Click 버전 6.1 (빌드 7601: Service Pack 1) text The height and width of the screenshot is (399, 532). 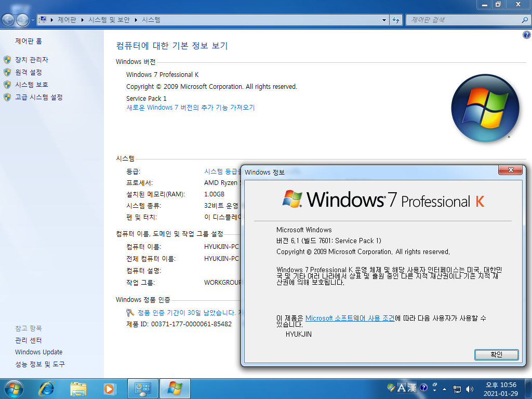click(329, 241)
